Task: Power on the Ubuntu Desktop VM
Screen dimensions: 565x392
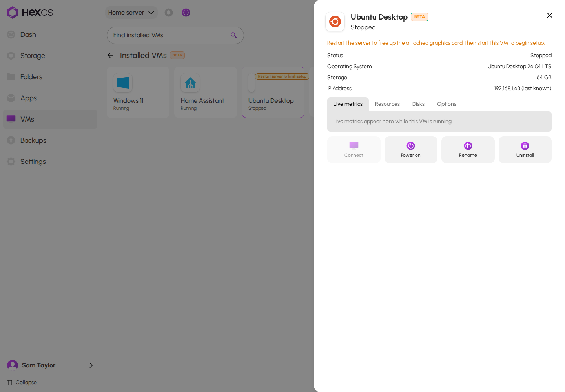Action: tap(411, 150)
